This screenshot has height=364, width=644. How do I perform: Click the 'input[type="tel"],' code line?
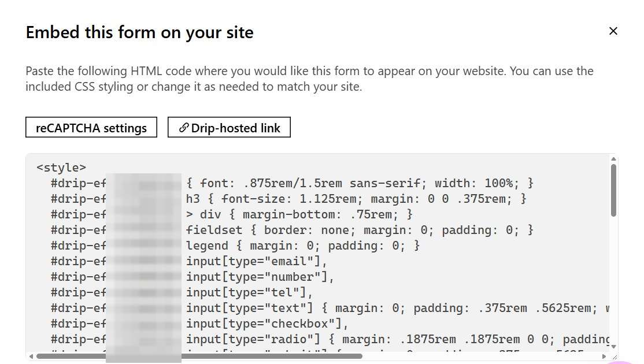[182, 292]
